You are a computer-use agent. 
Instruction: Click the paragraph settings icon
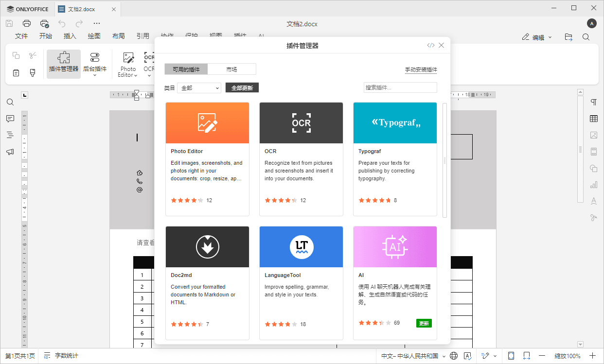pyautogui.click(x=593, y=102)
